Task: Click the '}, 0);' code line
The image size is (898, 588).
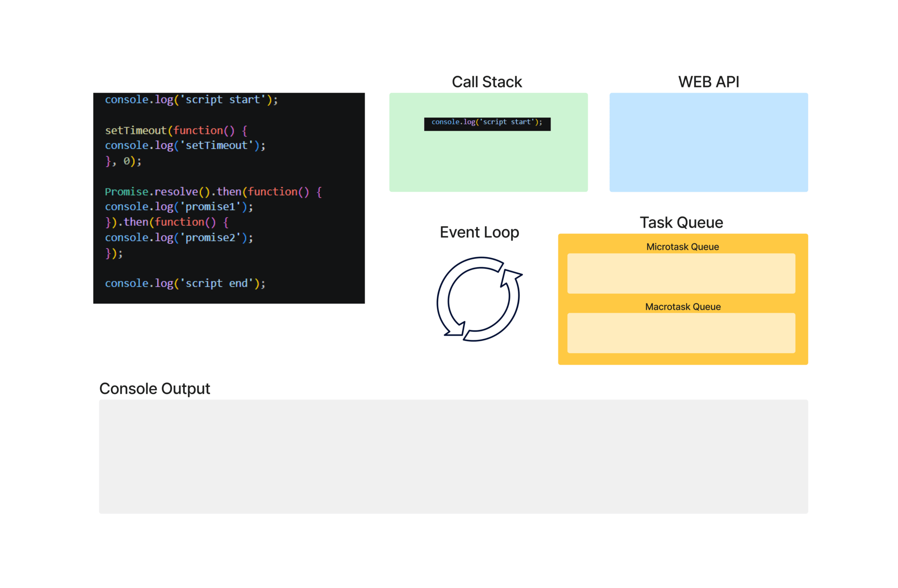Action: pyautogui.click(x=123, y=161)
